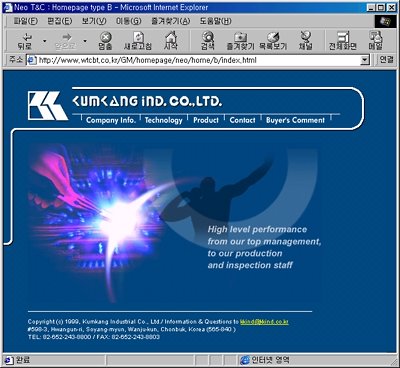Click the Refresh page icon
The width and height of the screenshot is (400, 368).
(x=138, y=37)
